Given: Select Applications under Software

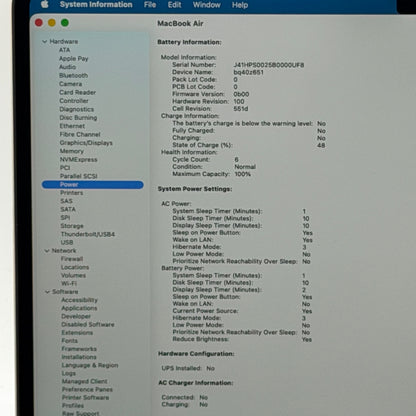Looking at the screenshot, I should 79,308.
